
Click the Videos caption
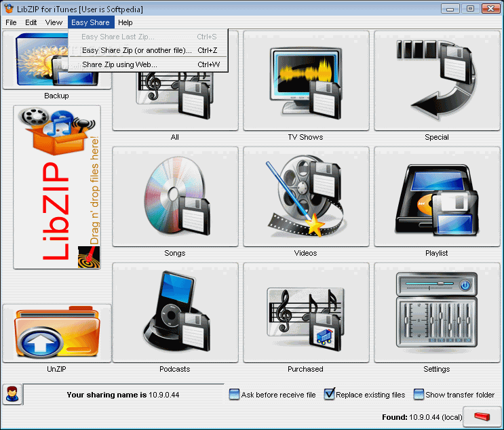305,253
